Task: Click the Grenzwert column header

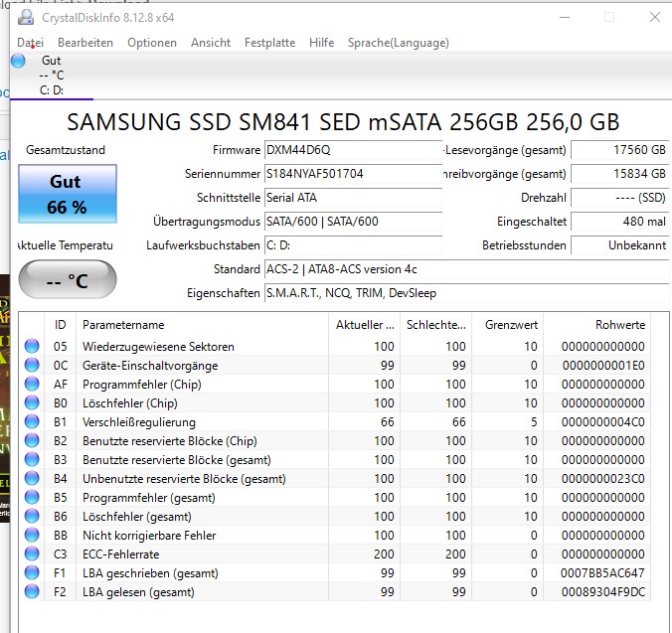Action: coord(507,325)
